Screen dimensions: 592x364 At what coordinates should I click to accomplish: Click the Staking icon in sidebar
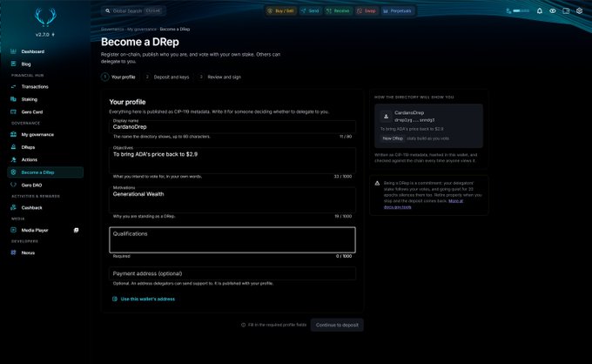click(x=14, y=99)
